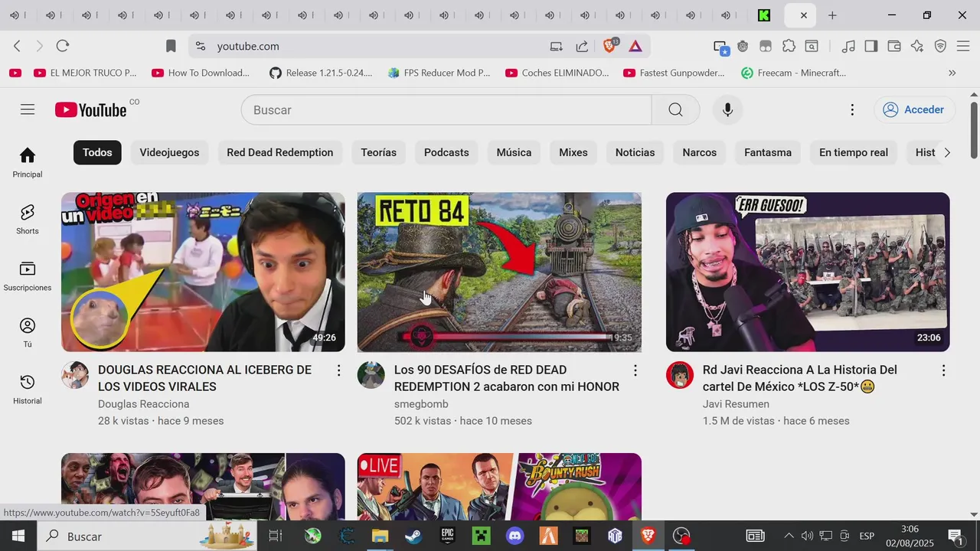
Task: Open bookmark EL MEJOR TRUCO P...
Action: (85, 73)
